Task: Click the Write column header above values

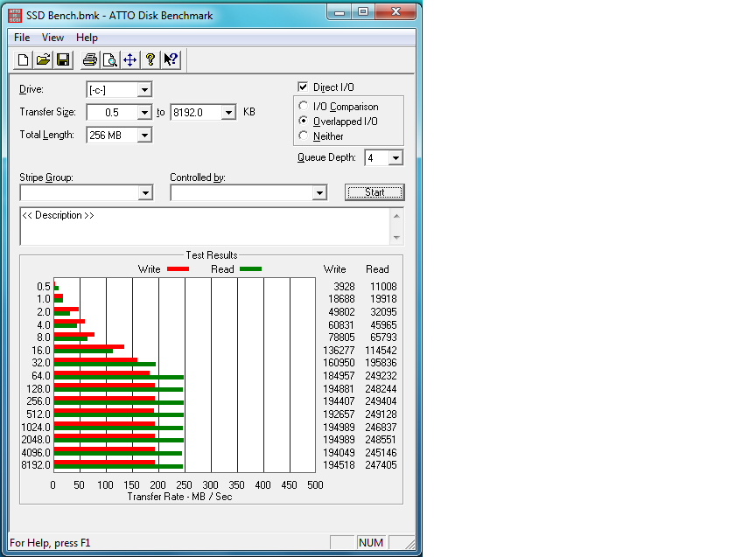Action: tap(334, 269)
